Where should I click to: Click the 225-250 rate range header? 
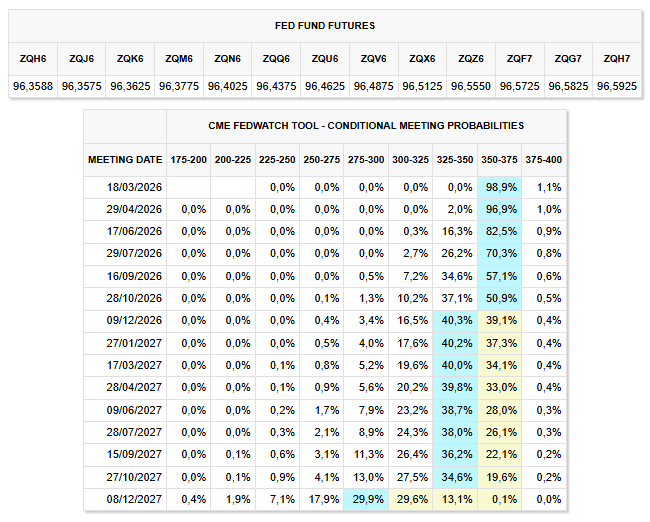277,160
